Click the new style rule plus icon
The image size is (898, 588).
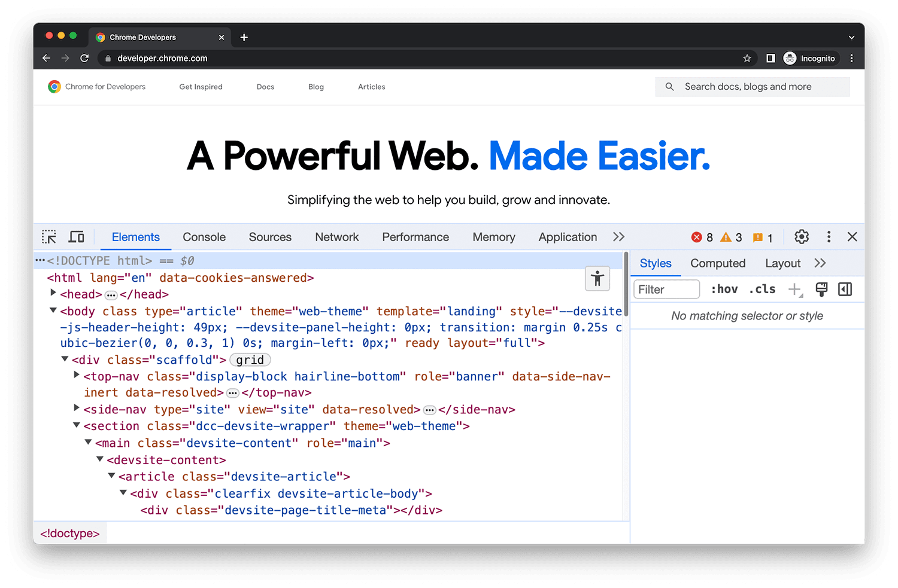794,289
